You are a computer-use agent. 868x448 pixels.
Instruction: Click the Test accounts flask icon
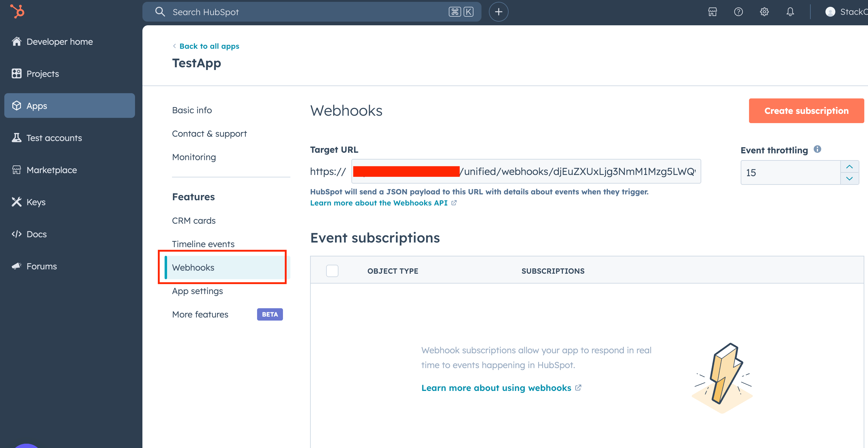point(17,138)
